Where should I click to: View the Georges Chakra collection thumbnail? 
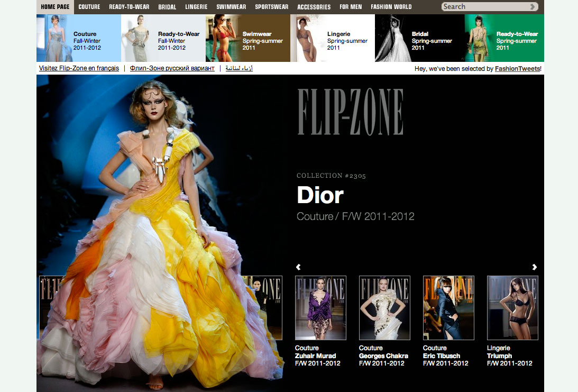384,307
